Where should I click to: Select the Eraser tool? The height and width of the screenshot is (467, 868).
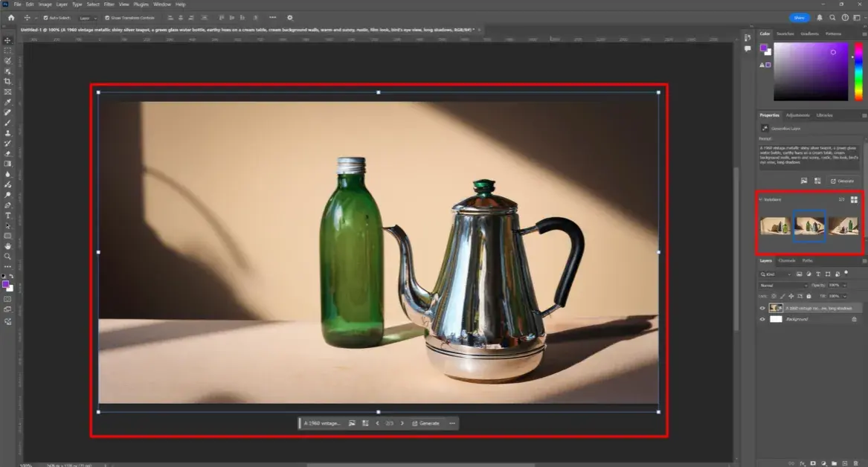[x=7, y=154]
